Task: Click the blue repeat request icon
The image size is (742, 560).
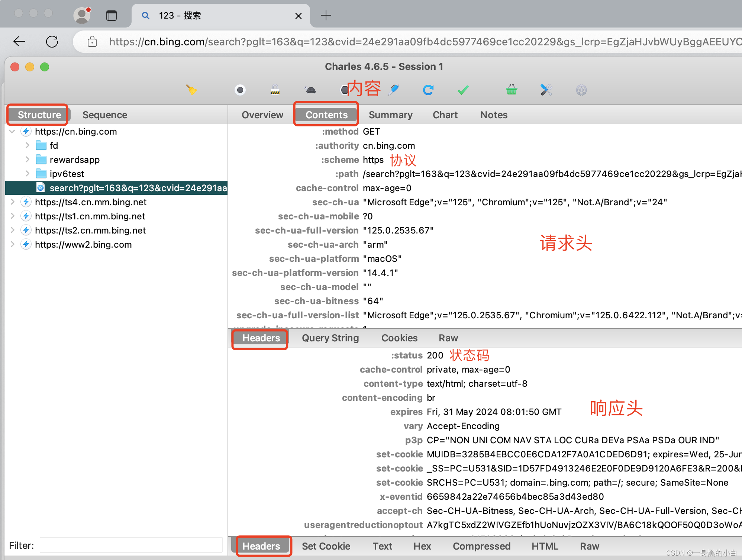Action: point(428,90)
